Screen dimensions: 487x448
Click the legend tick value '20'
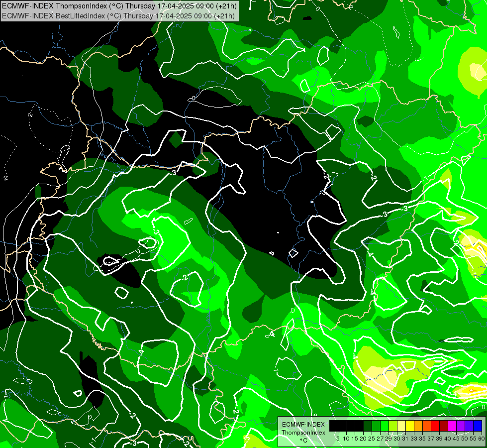click(x=363, y=439)
